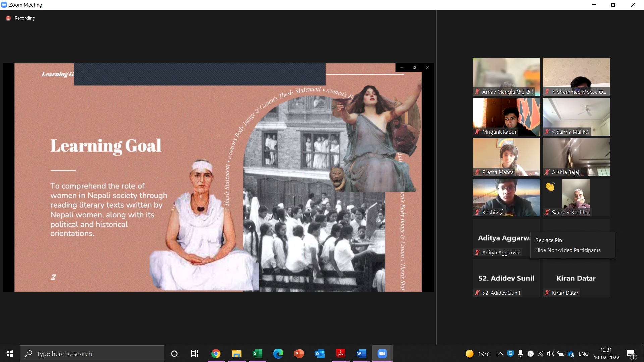Viewport: 644px width, 362px height.
Task: Click Arnav Mangla's video thumbnail
Action: [x=506, y=77]
